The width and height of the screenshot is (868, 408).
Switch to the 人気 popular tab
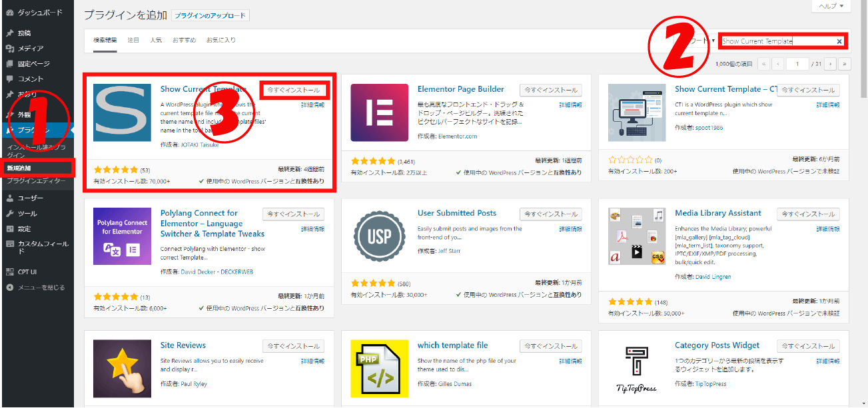pyautogui.click(x=156, y=40)
